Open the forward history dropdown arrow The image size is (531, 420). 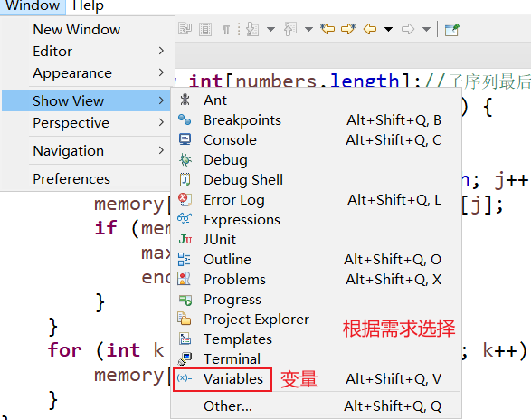[x=426, y=30]
